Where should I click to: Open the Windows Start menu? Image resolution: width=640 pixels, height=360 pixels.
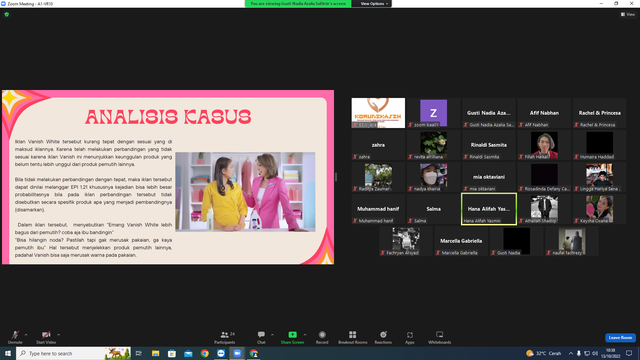8,353
